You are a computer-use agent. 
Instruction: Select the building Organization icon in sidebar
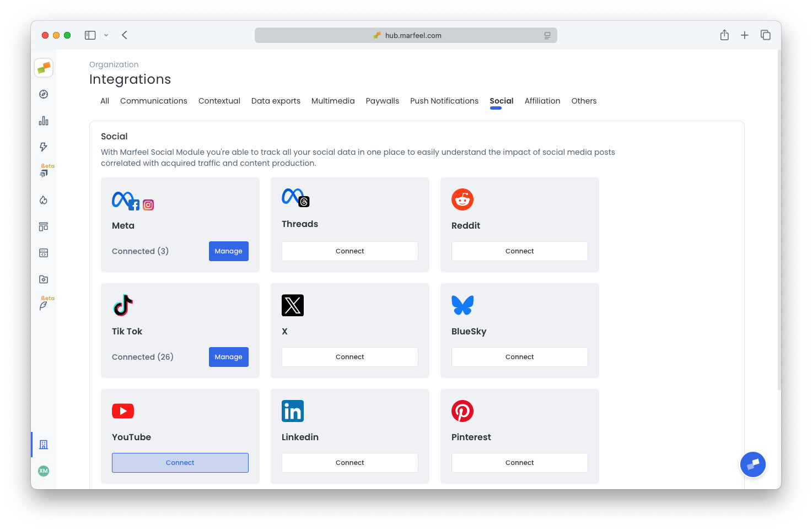[44, 445]
